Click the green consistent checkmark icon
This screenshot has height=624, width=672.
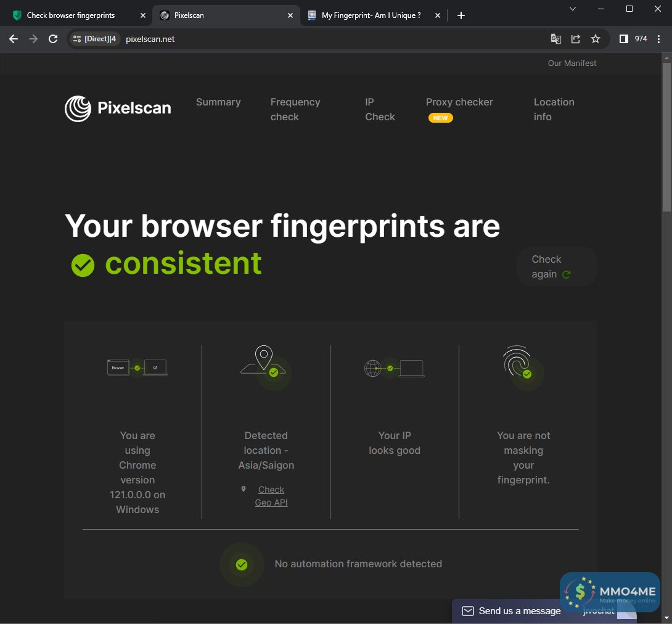click(x=83, y=265)
